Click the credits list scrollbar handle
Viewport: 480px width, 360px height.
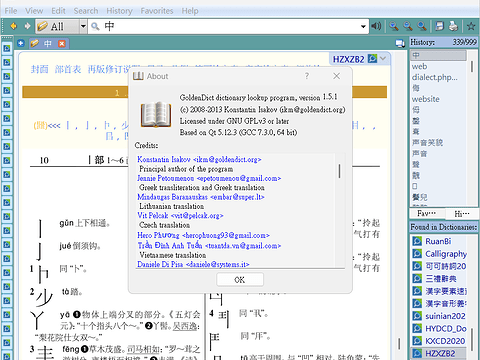click(339, 171)
